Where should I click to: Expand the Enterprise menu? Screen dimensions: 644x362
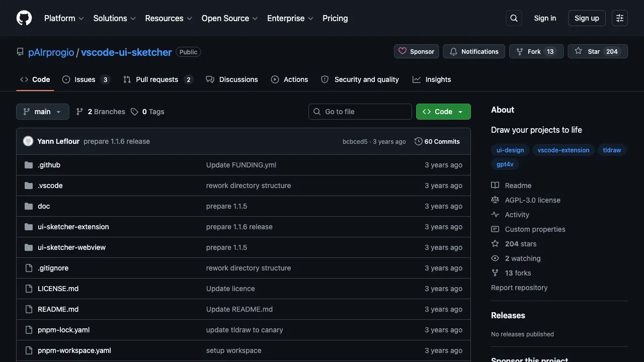pos(290,18)
